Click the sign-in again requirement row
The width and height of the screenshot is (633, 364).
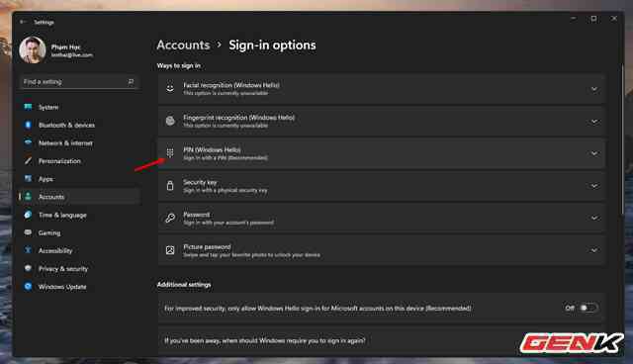(381, 341)
